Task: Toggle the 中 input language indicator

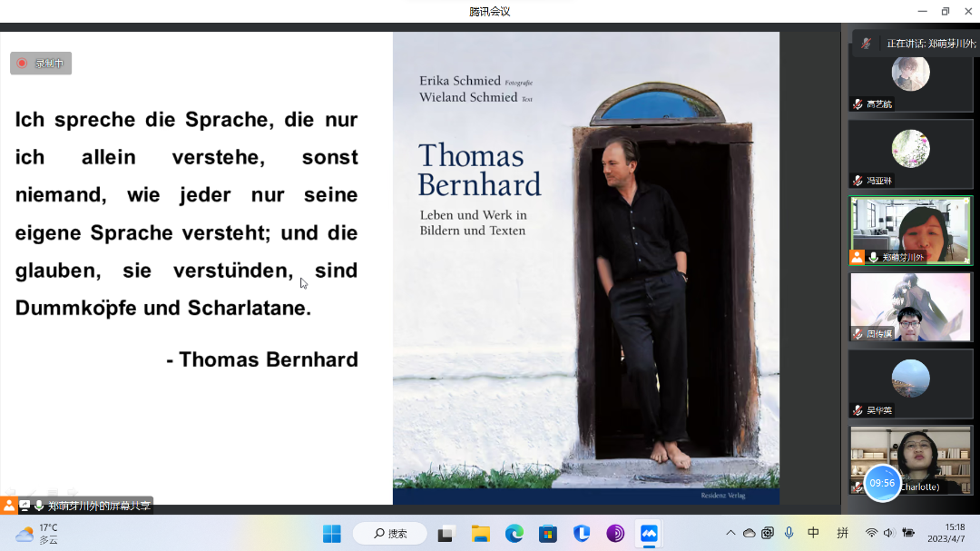Action: [813, 533]
